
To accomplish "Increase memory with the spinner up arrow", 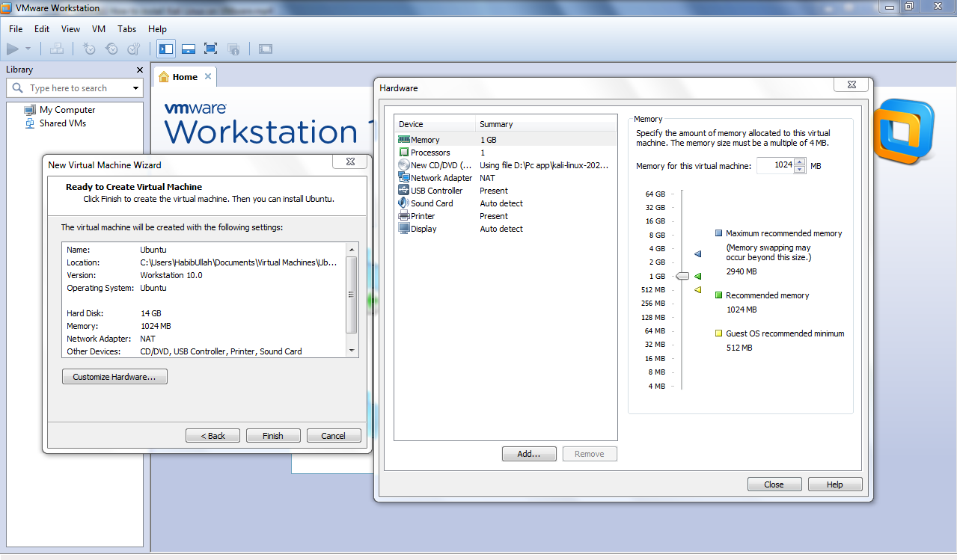I will [800, 161].
